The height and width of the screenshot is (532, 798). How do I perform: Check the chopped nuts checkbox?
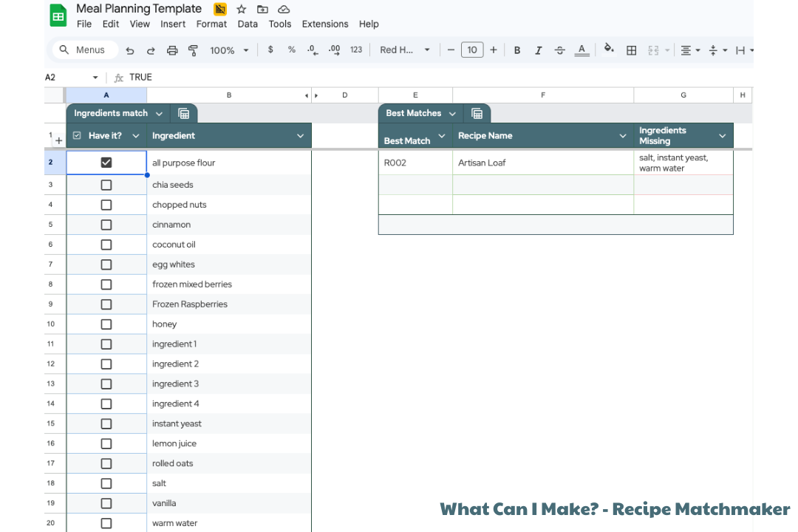[x=106, y=205]
